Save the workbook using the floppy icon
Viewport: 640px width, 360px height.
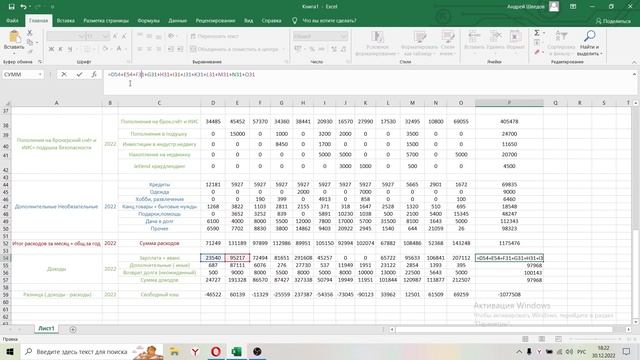(x=11, y=7)
